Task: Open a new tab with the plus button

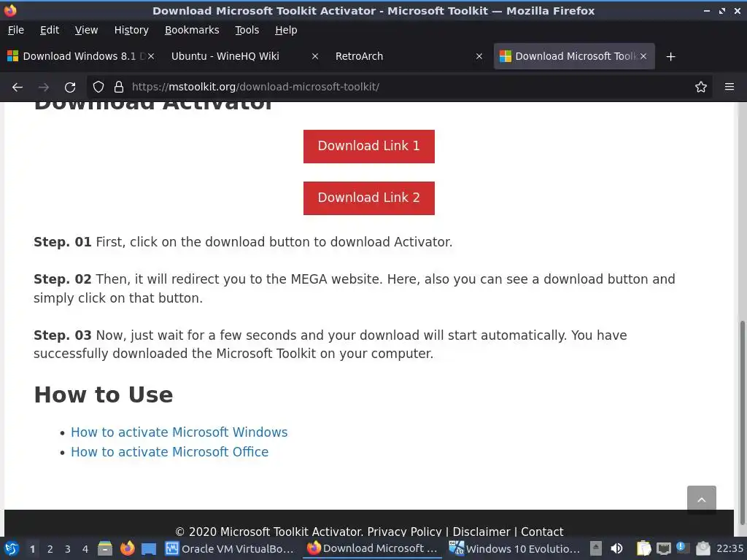Action: [670, 57]
